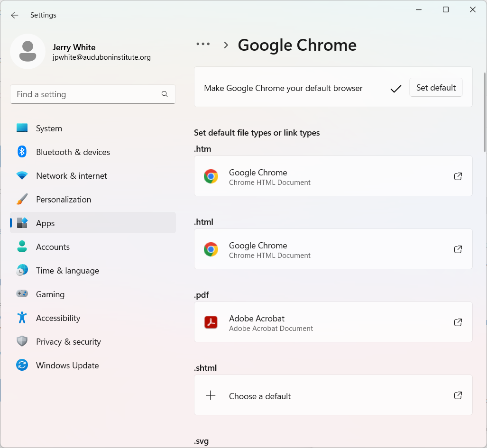This screenshot has width=487, height=448.
Task: Open the .html default app external link icon
Action: pos(458,249)
